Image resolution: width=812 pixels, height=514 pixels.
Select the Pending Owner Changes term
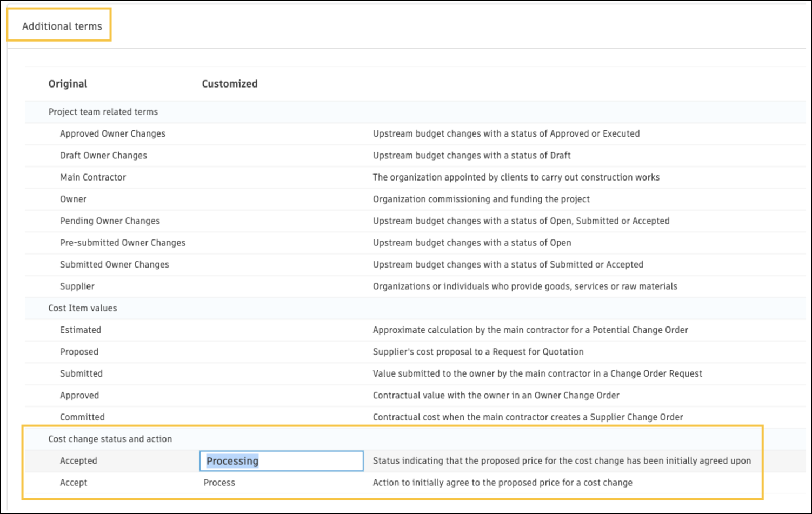click(110, 221)
